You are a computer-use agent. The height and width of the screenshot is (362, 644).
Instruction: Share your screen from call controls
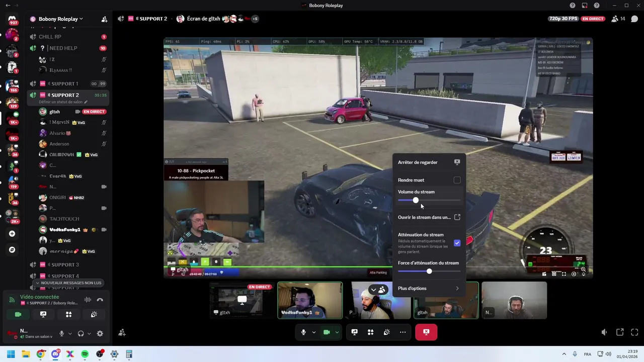click(x=354, y=332)
